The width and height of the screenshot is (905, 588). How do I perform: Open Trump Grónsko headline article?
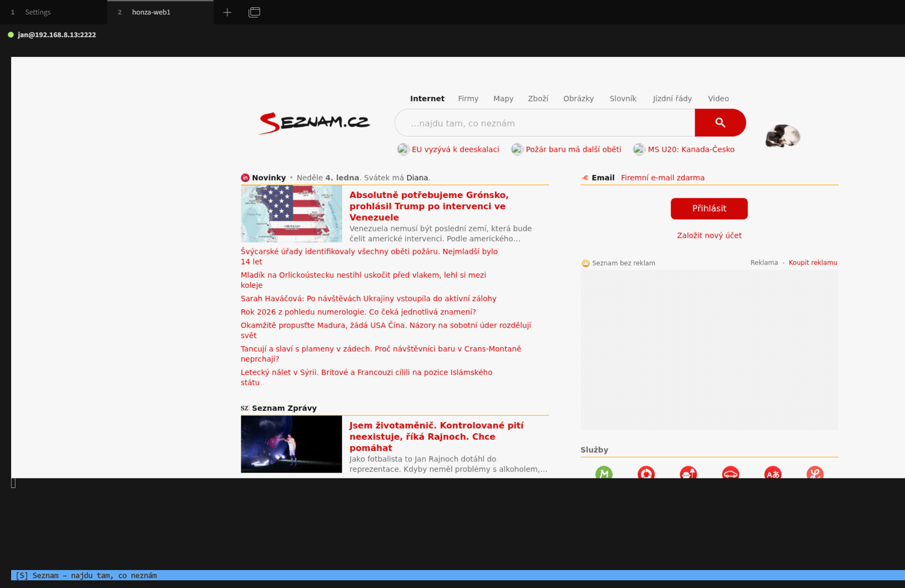429,206
